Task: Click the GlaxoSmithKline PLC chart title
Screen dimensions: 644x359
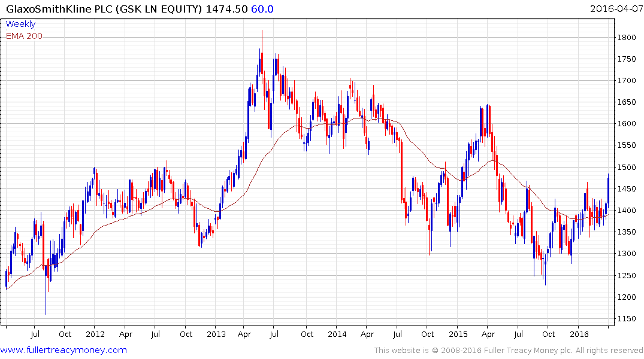Action: click(104, 9)
